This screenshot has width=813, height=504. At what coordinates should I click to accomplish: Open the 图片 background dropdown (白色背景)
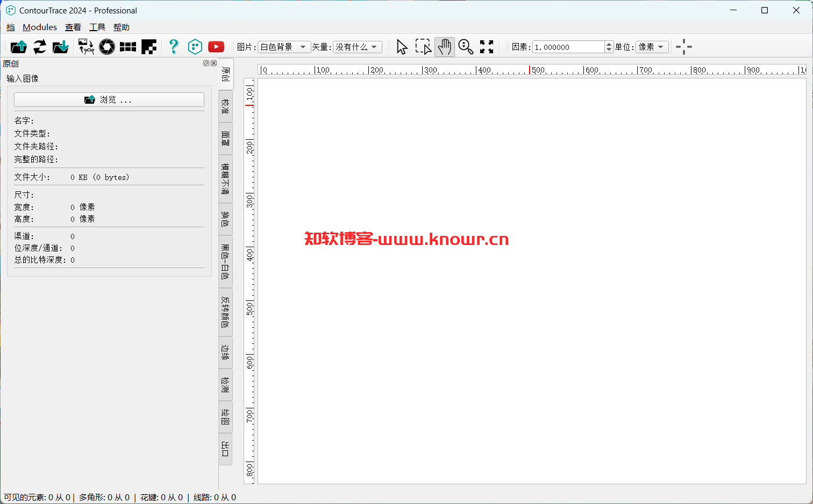coord(284,47)
